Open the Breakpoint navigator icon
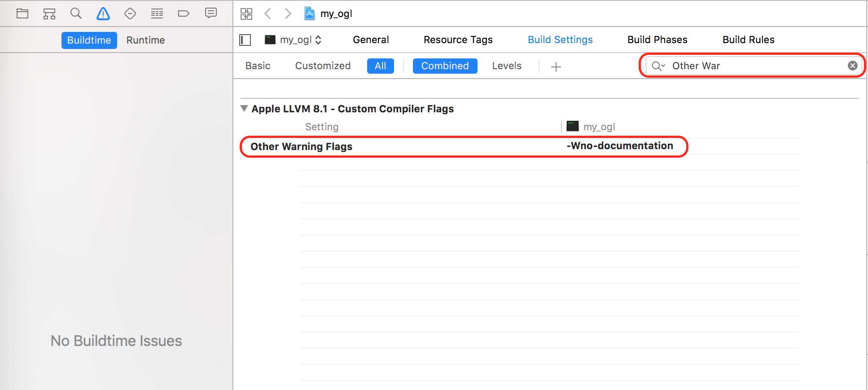The width and height of the screenshot is (868, 390). [184, 13]
